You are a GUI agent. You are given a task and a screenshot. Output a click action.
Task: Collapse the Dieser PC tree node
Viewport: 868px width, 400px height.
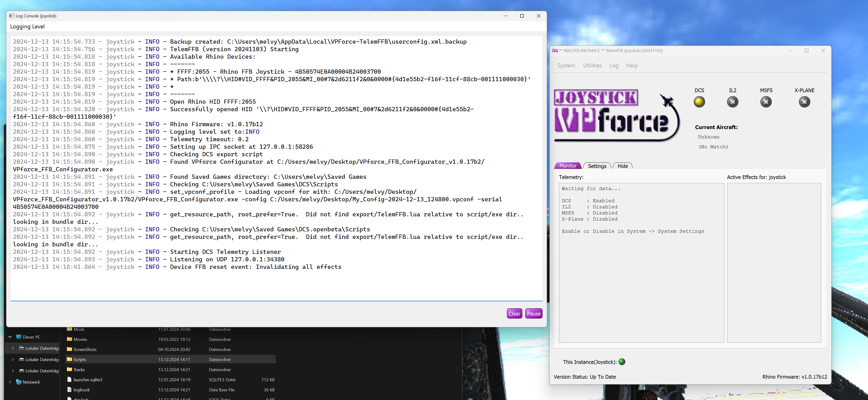(x=10, y=337)
